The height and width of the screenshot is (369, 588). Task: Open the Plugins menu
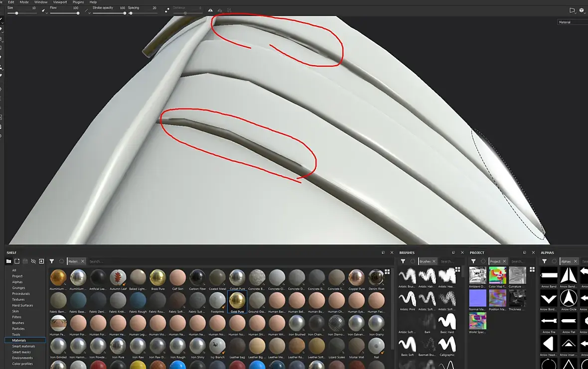[78, 2]
